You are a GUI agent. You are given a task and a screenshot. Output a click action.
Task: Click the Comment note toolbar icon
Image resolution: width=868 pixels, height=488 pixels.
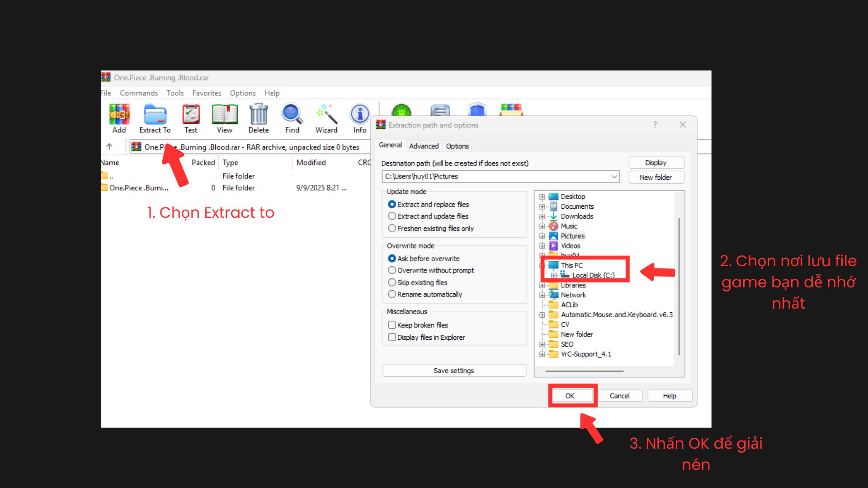pos(440,110)
